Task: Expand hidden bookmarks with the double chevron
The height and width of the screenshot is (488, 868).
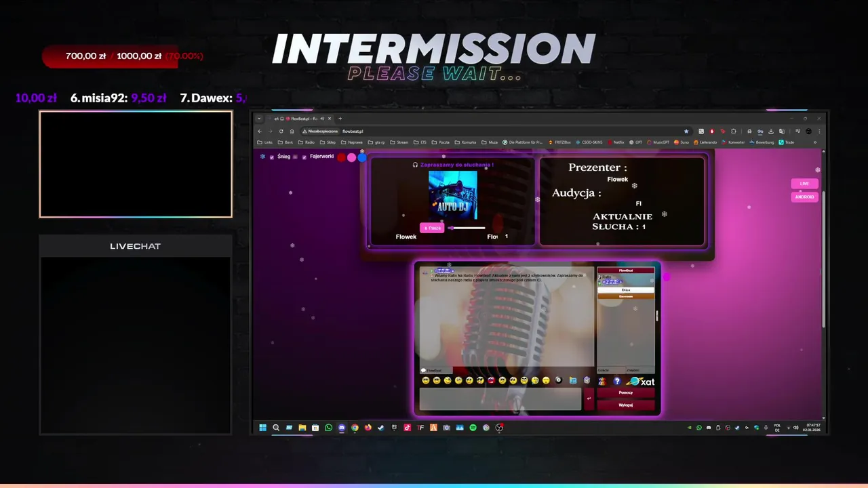Action: 815,142
